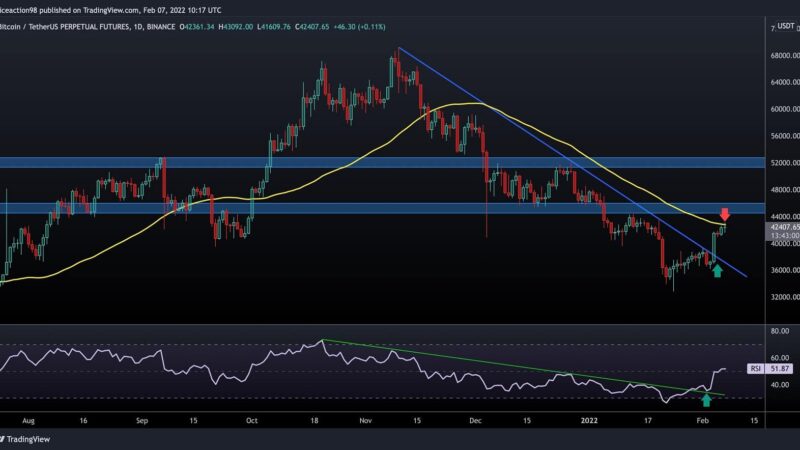
Task: Click the 48000.00 price axis label
Action: coord(785,190)
